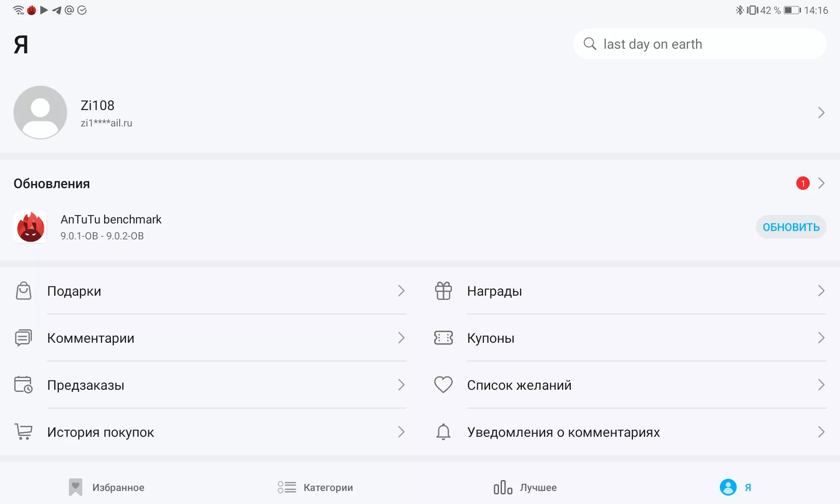Open the AnTuTu benchmark app icon
This screenshot has height=504, width=840.
30,227
